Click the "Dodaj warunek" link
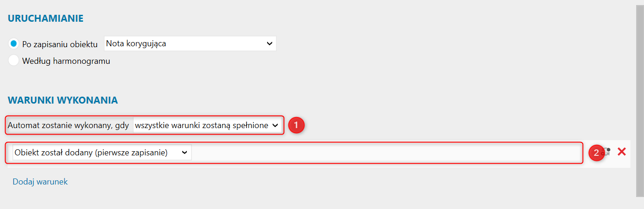Image resolution: width=644 pixels, height=209 pixels. pos(40,182)
